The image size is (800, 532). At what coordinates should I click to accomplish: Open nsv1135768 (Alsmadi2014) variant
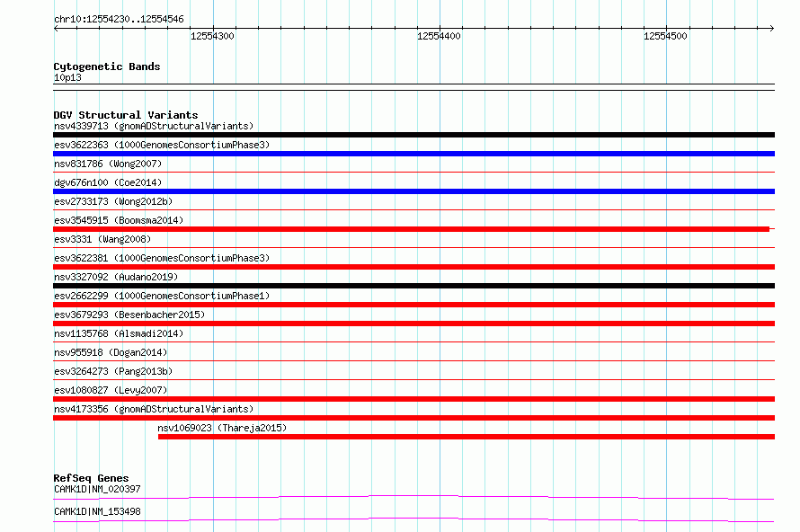(x=119, y=333)
